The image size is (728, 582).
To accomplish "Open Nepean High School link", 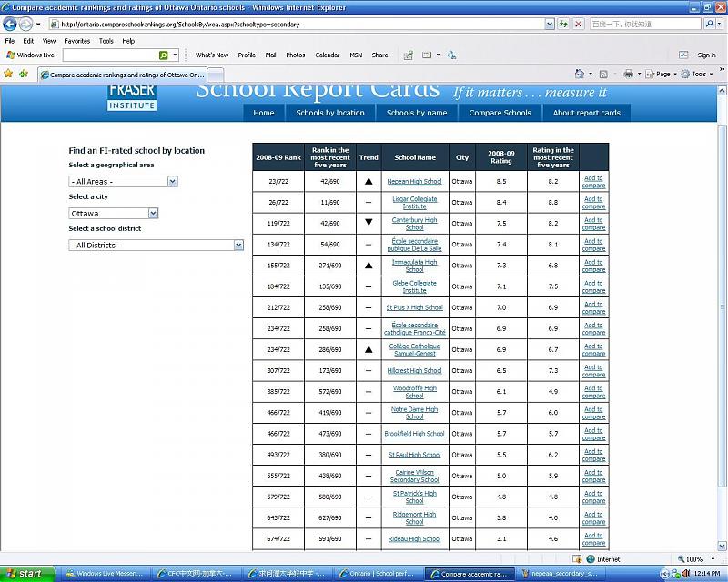I will [x=414, y=181].
